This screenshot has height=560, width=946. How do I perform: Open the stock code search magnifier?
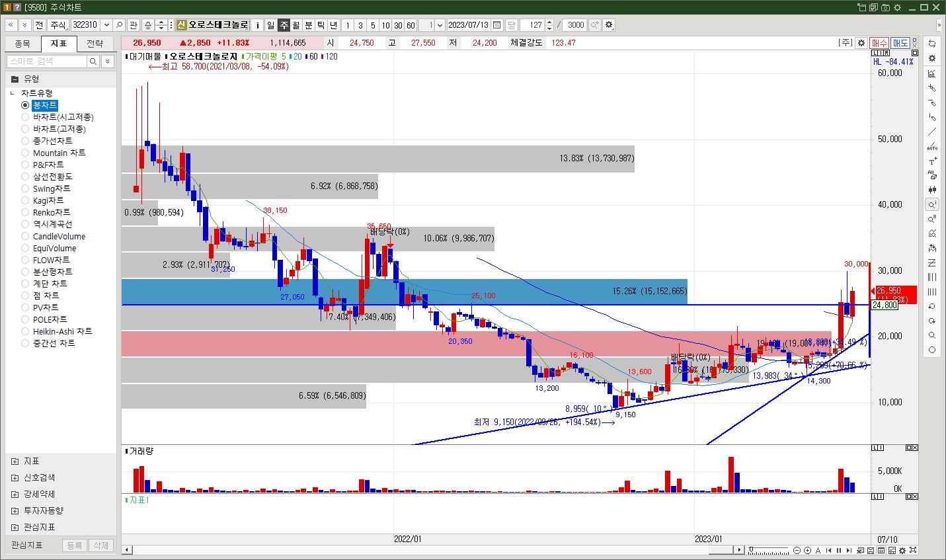coord(120,25)
